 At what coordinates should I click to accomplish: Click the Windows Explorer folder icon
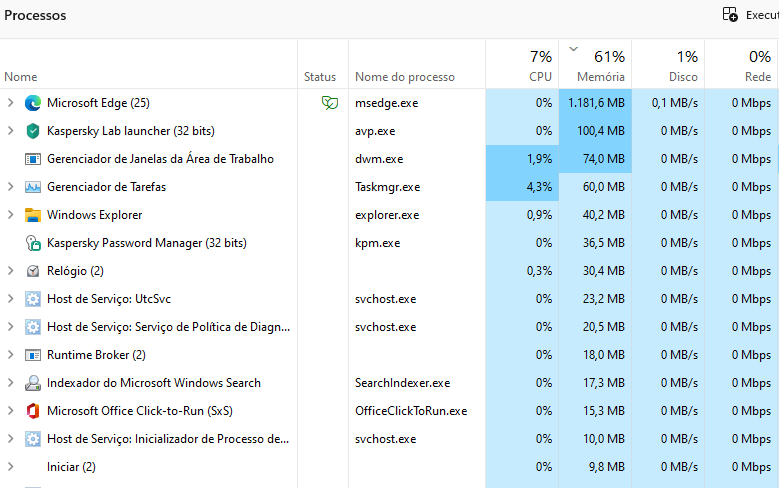tap(33, 215)
